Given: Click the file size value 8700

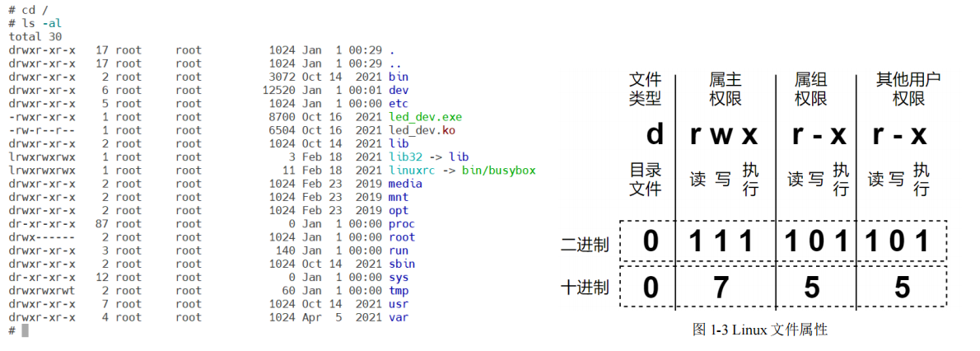Looking at the screenshot, I should click(282, 117).
